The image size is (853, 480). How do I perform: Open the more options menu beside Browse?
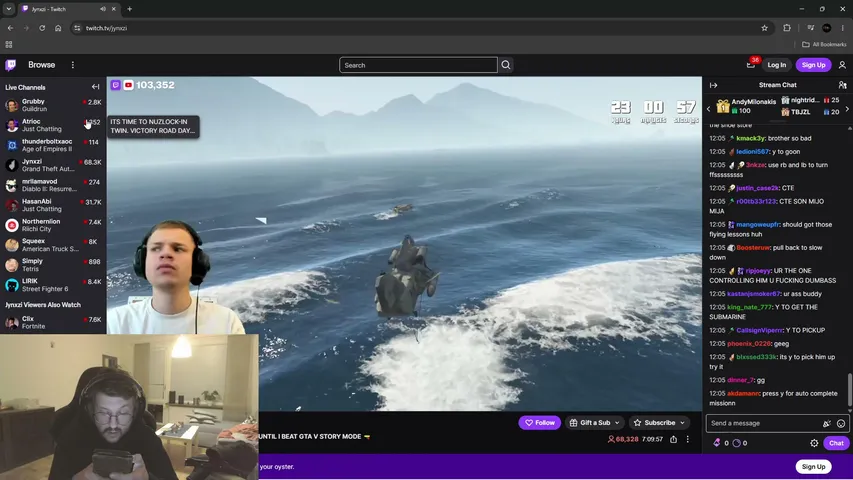[72, 65]
